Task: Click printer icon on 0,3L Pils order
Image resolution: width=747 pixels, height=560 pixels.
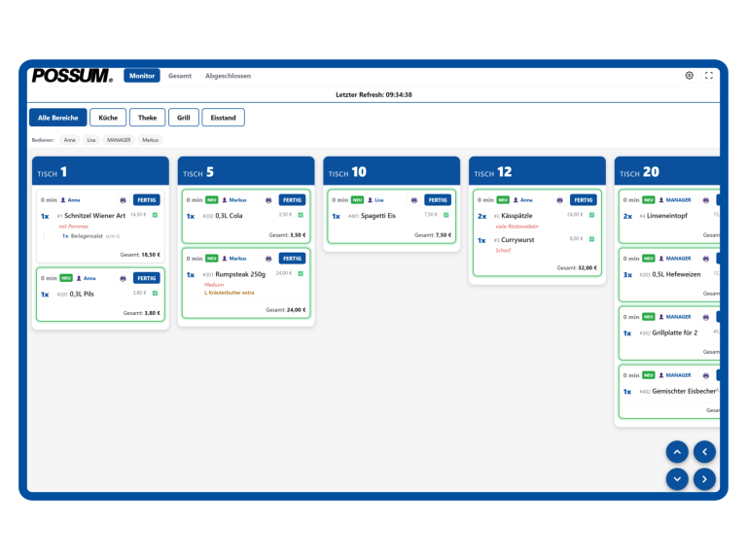Action: tap(124, 278)
